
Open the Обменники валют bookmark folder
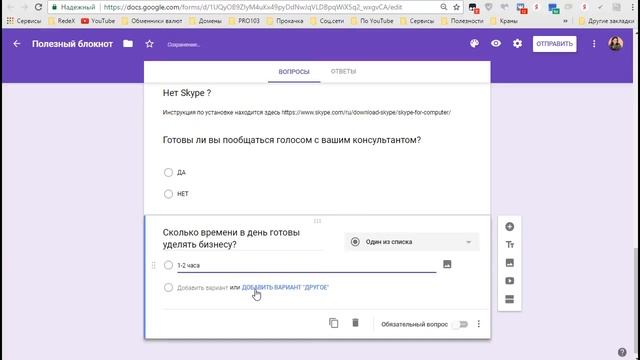click(x=152, y=21)
